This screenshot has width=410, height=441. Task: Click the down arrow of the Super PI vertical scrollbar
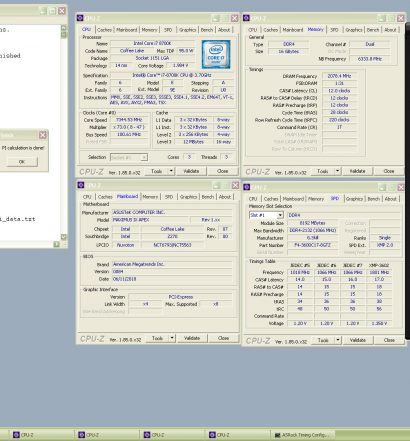[64, 237]
